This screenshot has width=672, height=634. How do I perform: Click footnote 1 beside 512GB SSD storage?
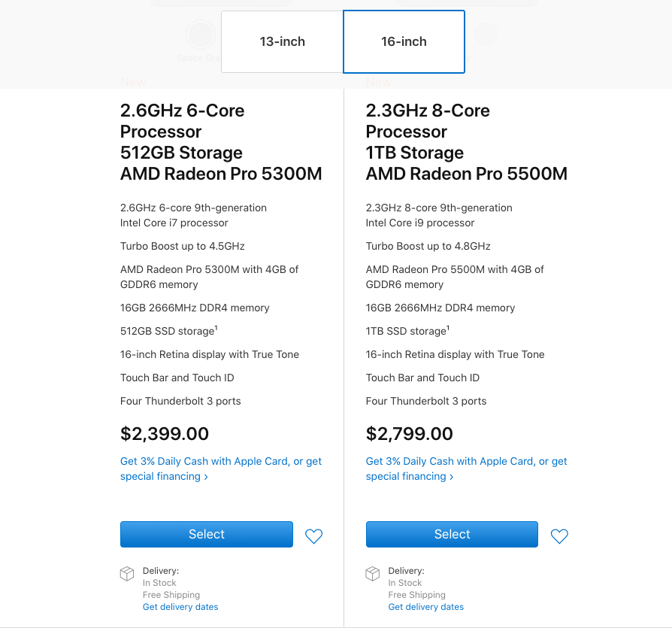(x=216, y=328)
